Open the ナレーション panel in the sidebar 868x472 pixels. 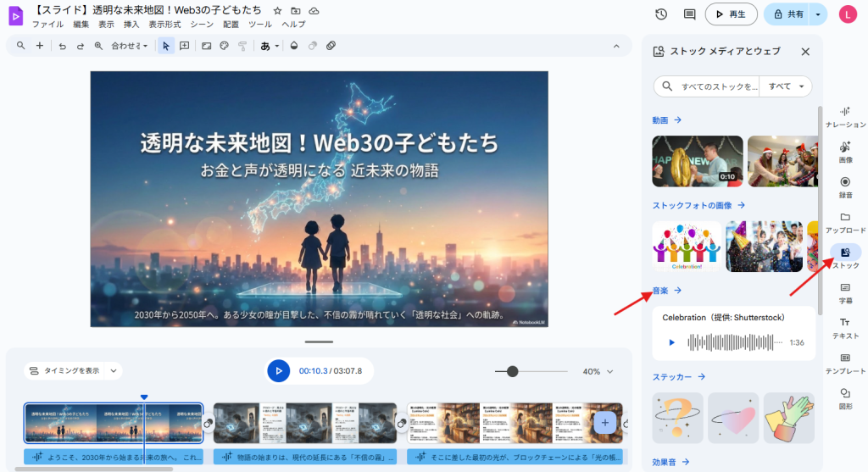(x=845, y=116)
